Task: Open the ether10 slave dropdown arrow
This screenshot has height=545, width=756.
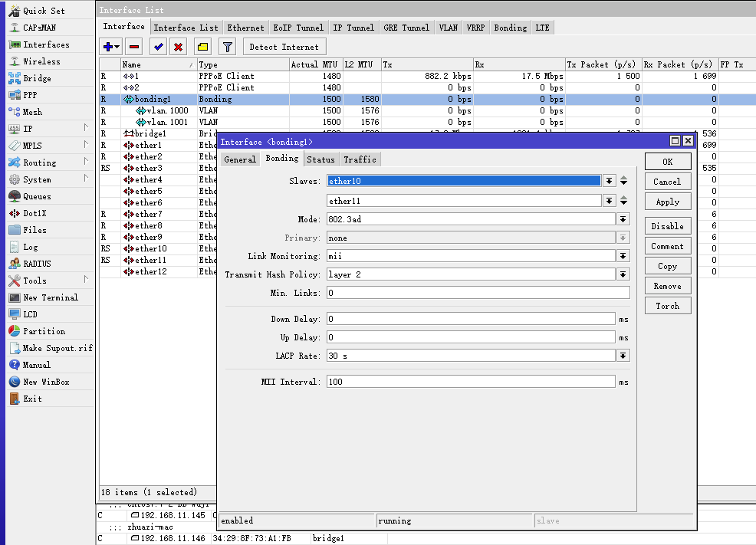Action: [x=610, y=181]
